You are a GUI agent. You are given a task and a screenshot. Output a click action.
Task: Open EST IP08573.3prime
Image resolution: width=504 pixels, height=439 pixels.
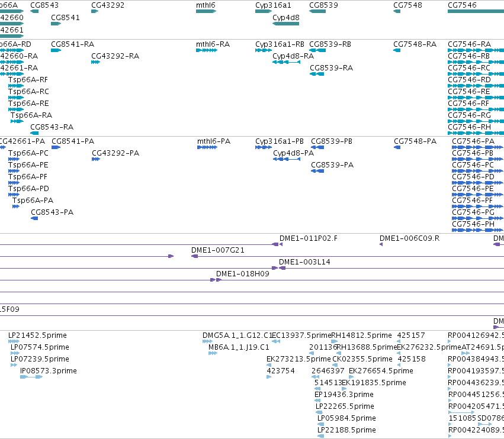[x=49, y=371]
